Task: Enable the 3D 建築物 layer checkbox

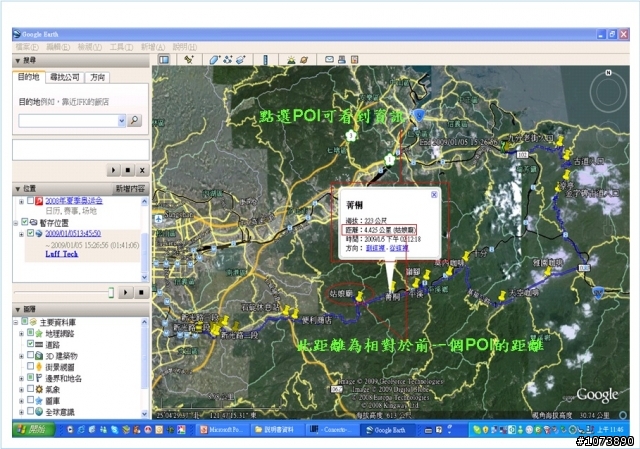Action: click(x=30, y=355)
